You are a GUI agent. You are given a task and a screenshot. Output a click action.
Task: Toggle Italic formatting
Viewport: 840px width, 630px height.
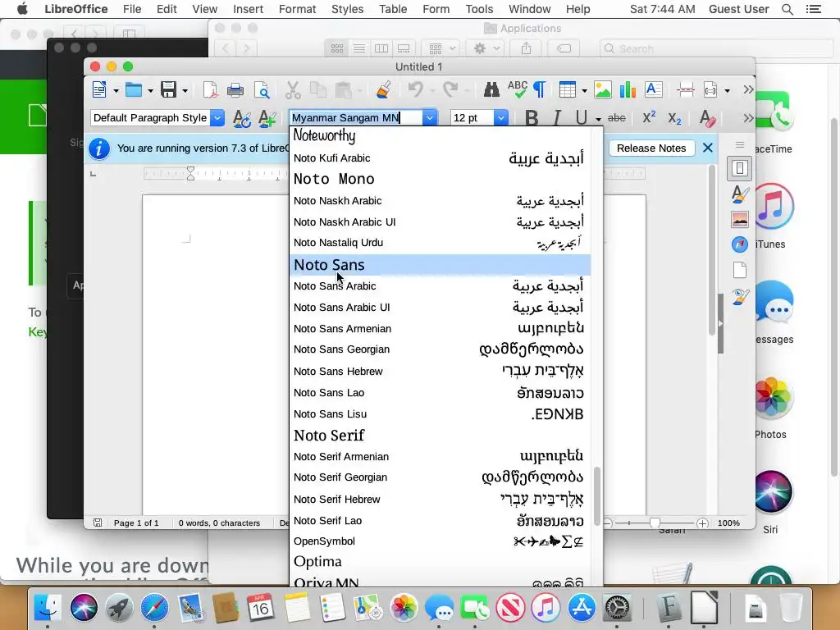pyautogui.click(x=557, y=118)
